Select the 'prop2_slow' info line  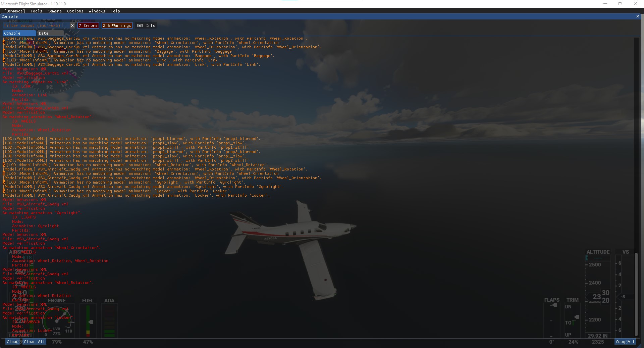pyautogui.click(x=124, y=156)
